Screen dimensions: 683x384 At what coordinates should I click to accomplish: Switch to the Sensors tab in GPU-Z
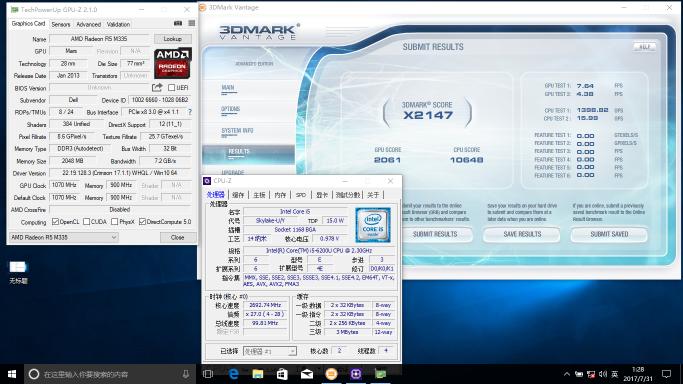[61, 24]
